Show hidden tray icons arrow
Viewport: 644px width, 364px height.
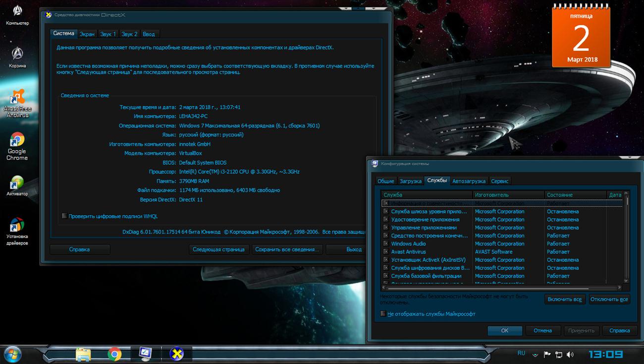pyautogui.click(x=535, y=355)
